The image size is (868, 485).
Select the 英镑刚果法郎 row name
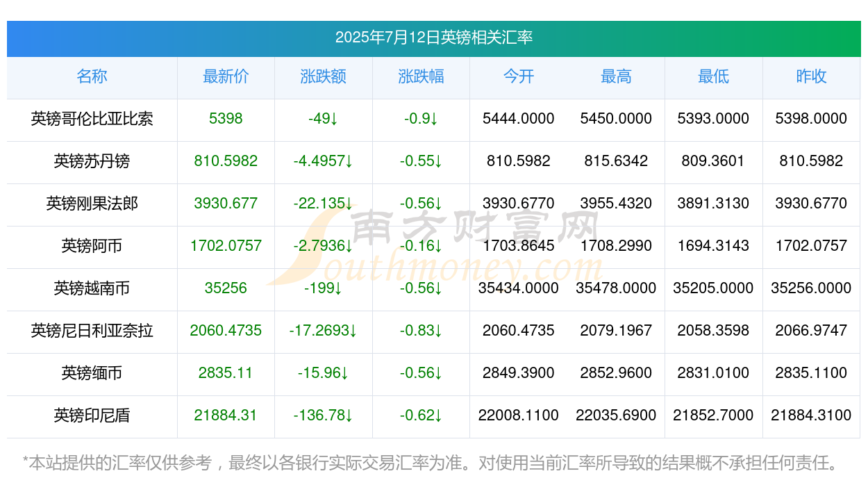point(92,204)
